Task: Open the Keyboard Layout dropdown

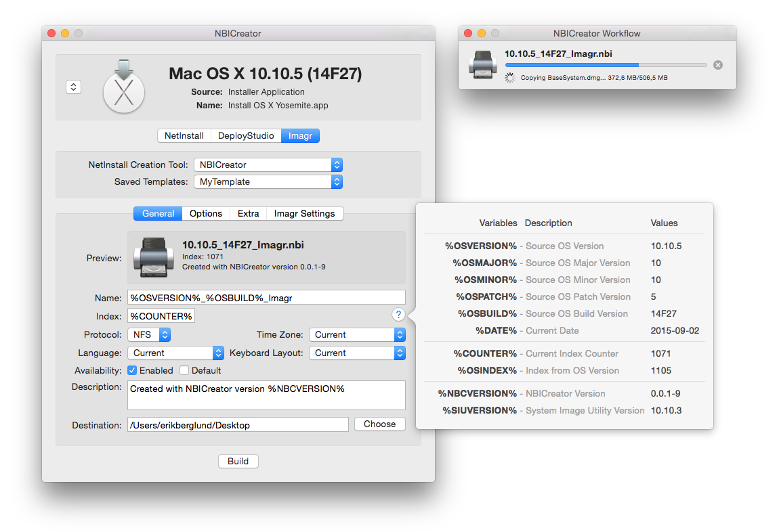Action: point(357,353)
